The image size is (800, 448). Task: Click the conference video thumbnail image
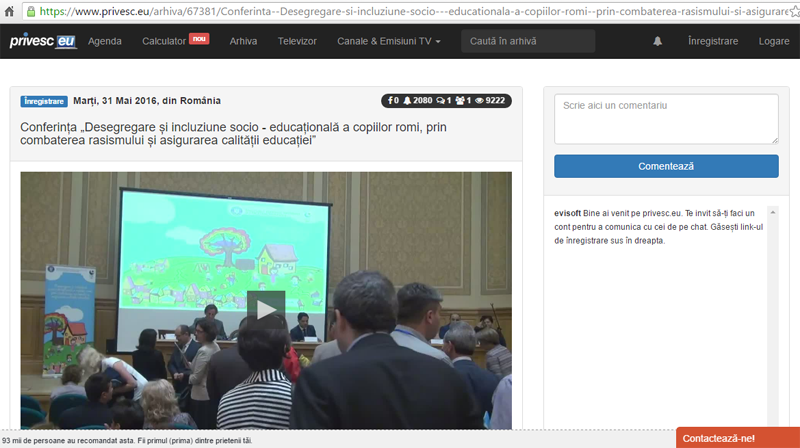pos(266,301)
